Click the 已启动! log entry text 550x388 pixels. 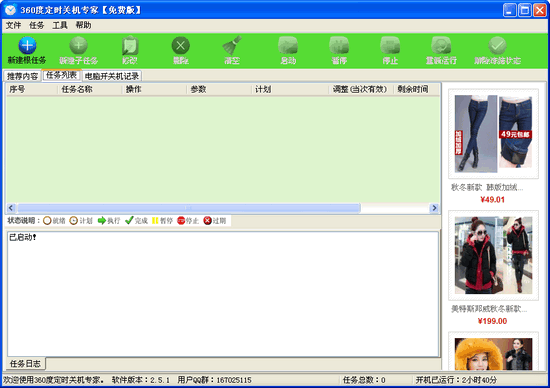coord(23,238)
